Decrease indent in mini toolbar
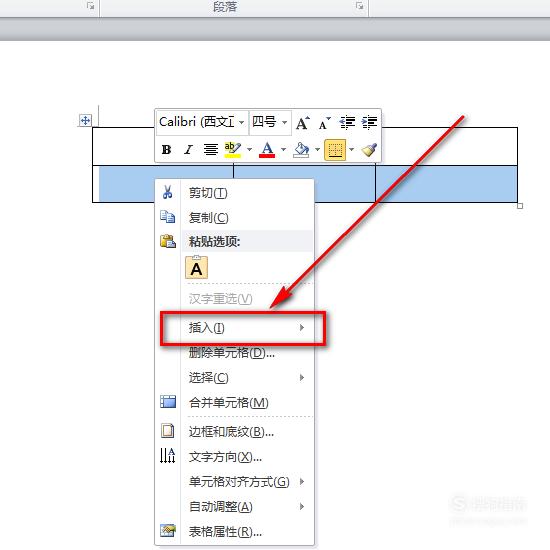550x550 pixels. coord(347,122)
